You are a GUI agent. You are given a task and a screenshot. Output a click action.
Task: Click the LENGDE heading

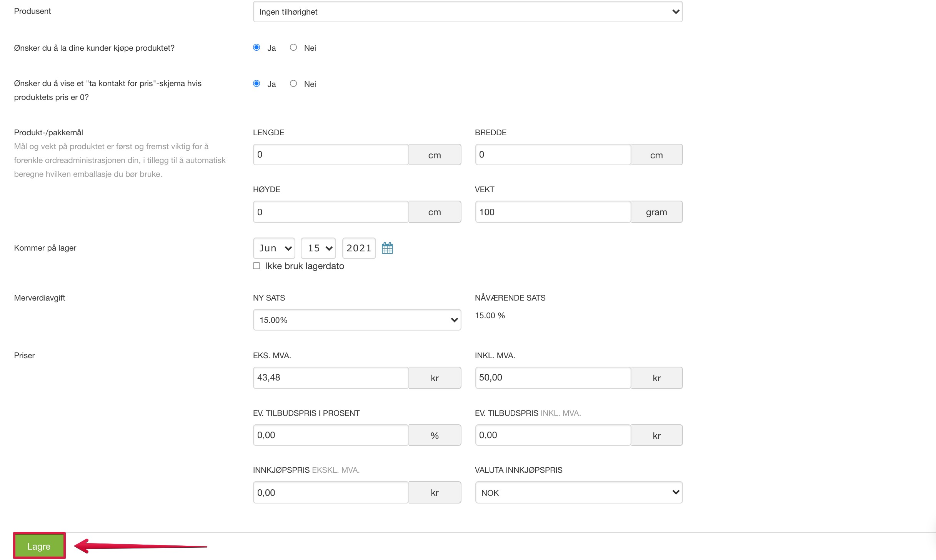pyautogui.click(x=268, y=133)
